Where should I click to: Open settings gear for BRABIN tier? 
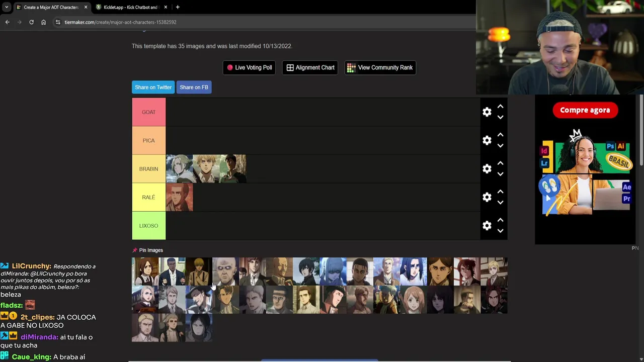coord(487,169)
